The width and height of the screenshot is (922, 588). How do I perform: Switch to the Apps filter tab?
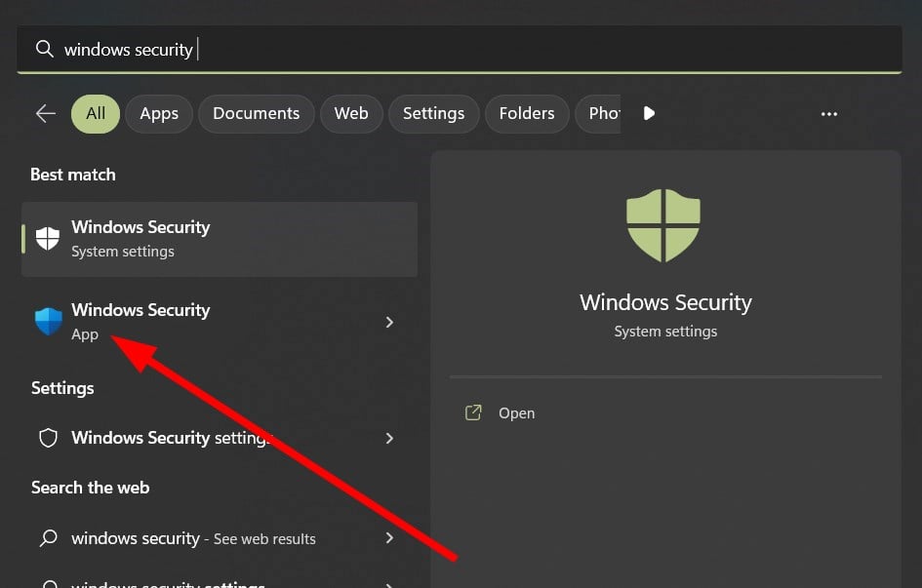pyautogui.click(x=159, y=113)
